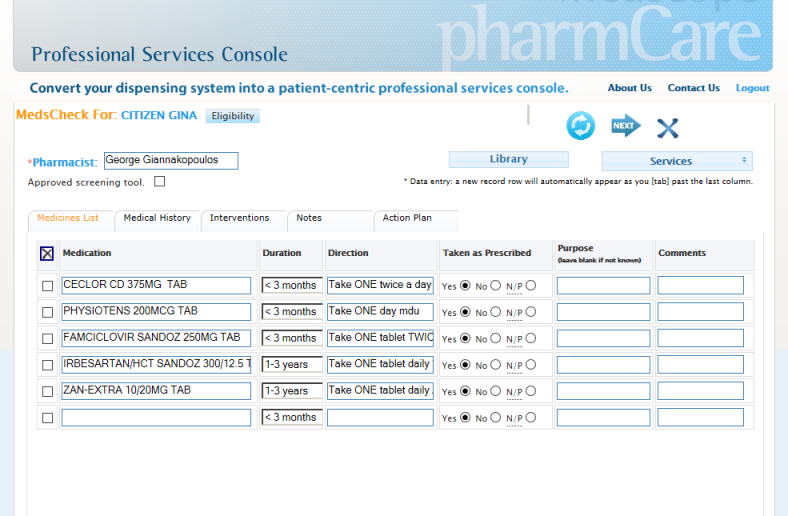788x516 pixels.
Task: Choose Yes for the IRBESARTAN/HCT row
Action: coord(465,365)
